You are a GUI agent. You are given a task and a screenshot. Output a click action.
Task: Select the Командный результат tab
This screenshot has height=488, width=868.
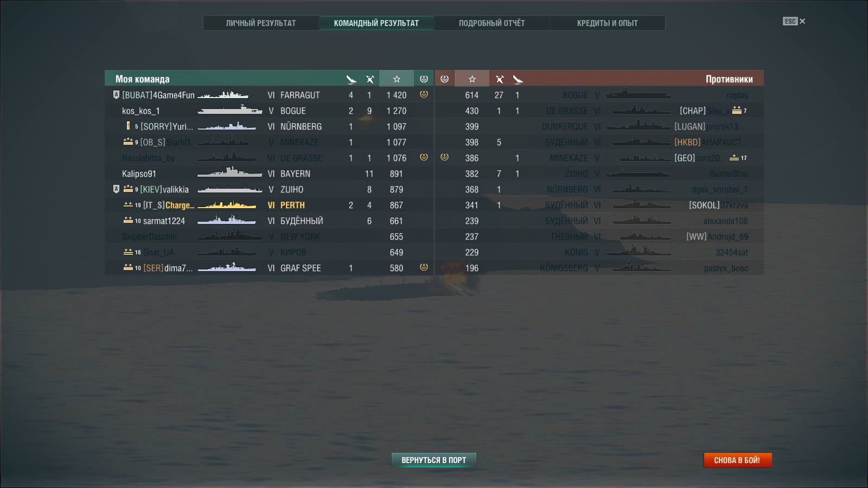coord(376,23)
